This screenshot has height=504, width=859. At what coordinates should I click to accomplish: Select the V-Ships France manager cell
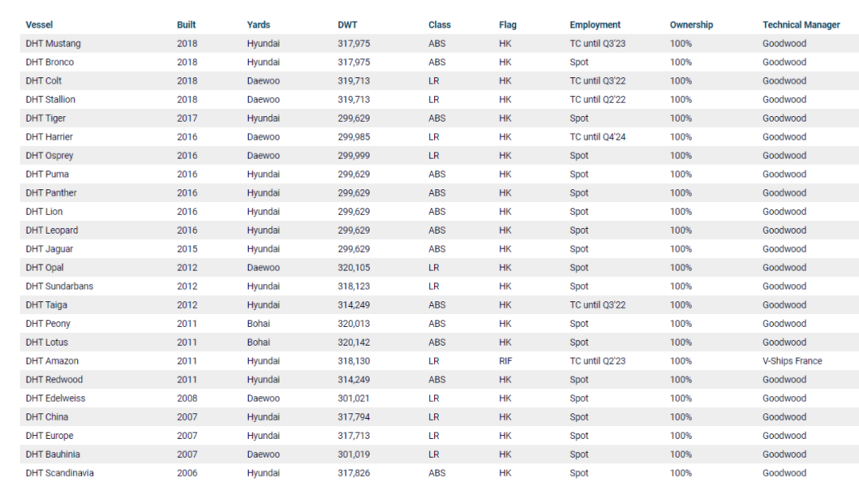coord(792,361)
